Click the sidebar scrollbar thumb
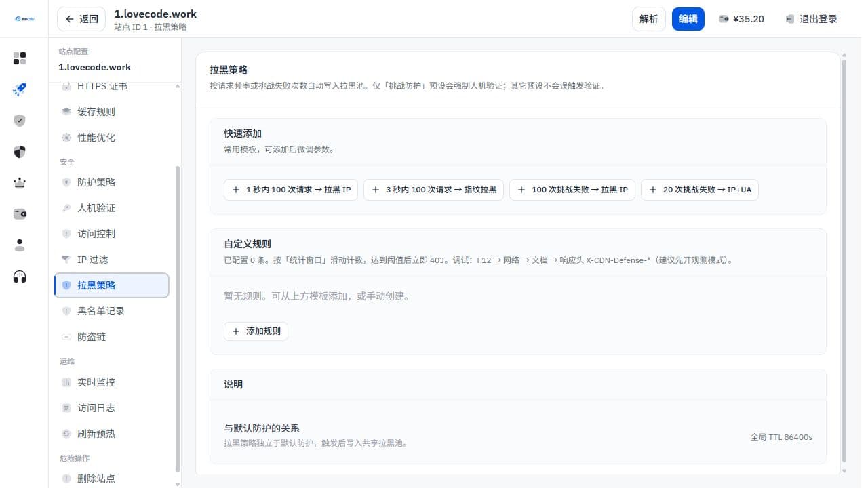Screen dimensions: 868x488 (178, 319)
